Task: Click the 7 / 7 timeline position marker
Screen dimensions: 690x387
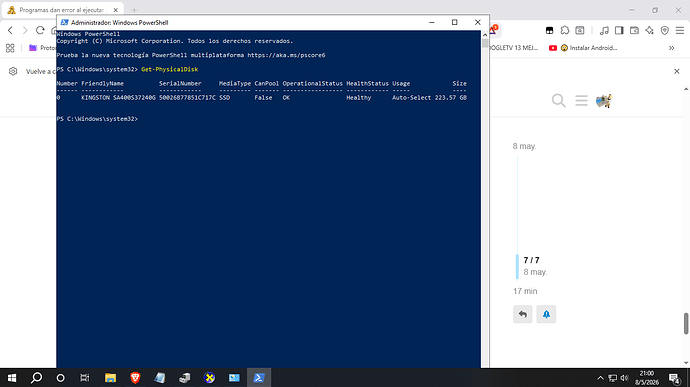Action: [x=531, y=260]
